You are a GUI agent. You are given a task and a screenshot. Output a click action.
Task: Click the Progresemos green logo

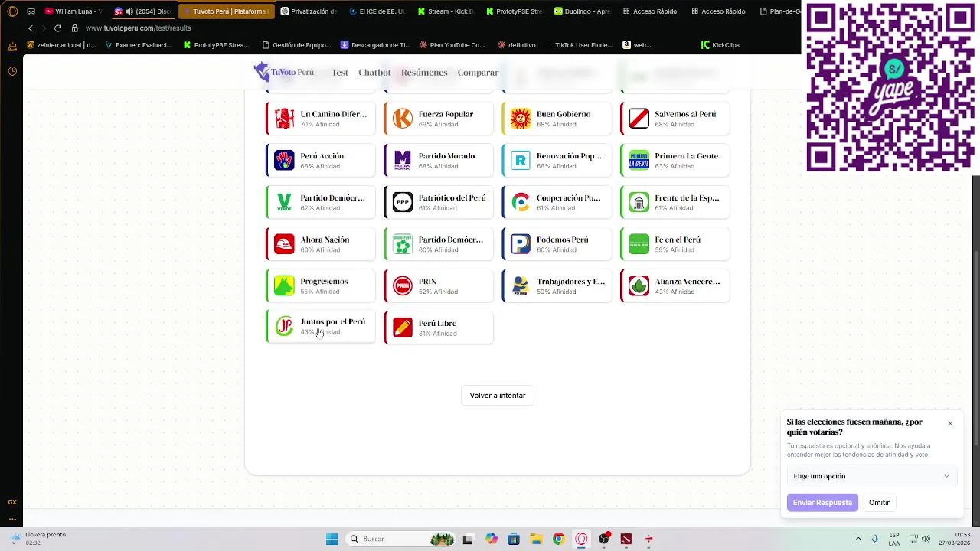coord(284,285)
